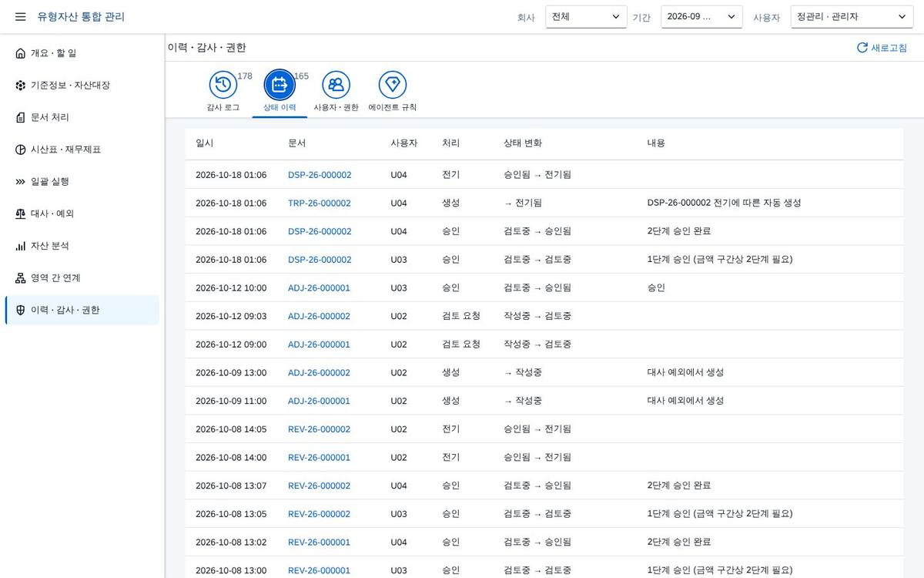Screen dimensions: 924x578
Task: Open the hamburger navigation menu
Action: [x=21, y=17]
